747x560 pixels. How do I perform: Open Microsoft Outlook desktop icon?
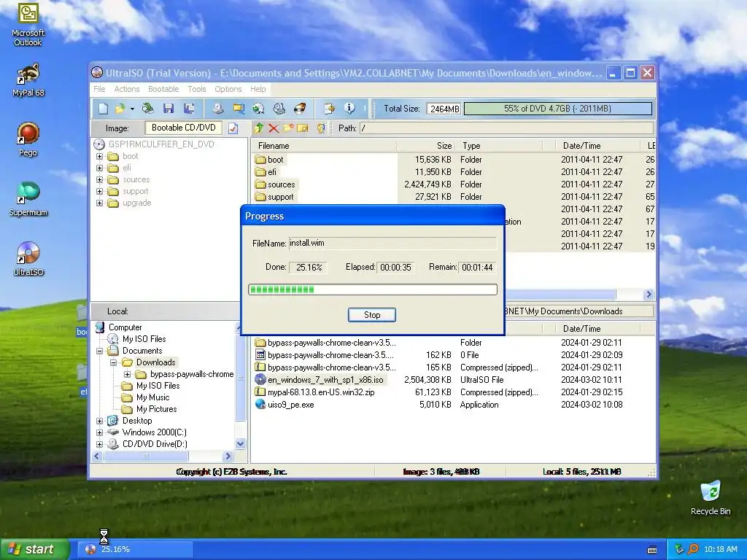28,24
